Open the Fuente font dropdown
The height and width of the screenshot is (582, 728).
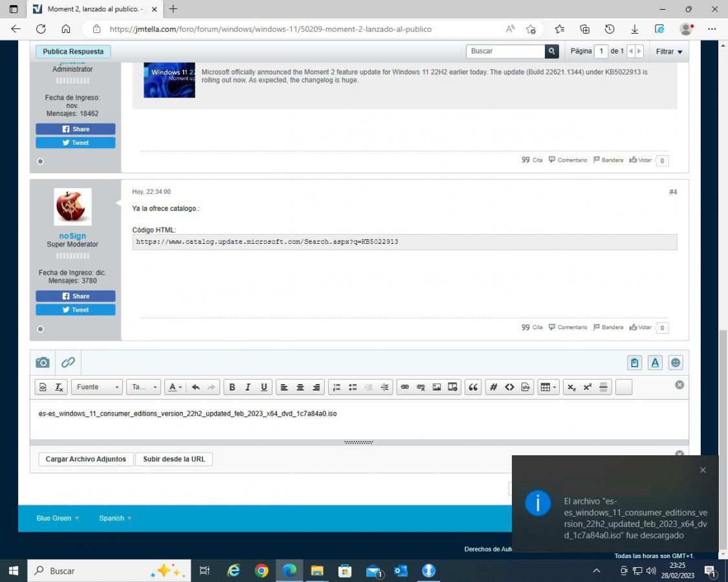coord(96,387)
